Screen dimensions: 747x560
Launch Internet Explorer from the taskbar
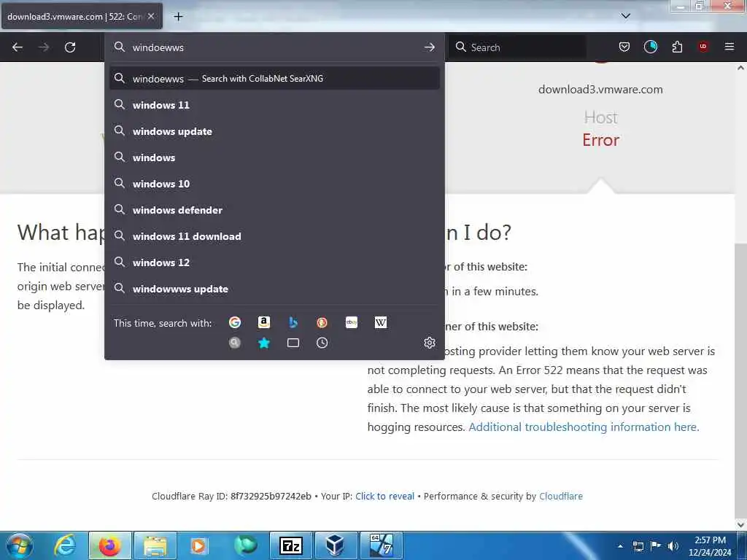point(64,545)
